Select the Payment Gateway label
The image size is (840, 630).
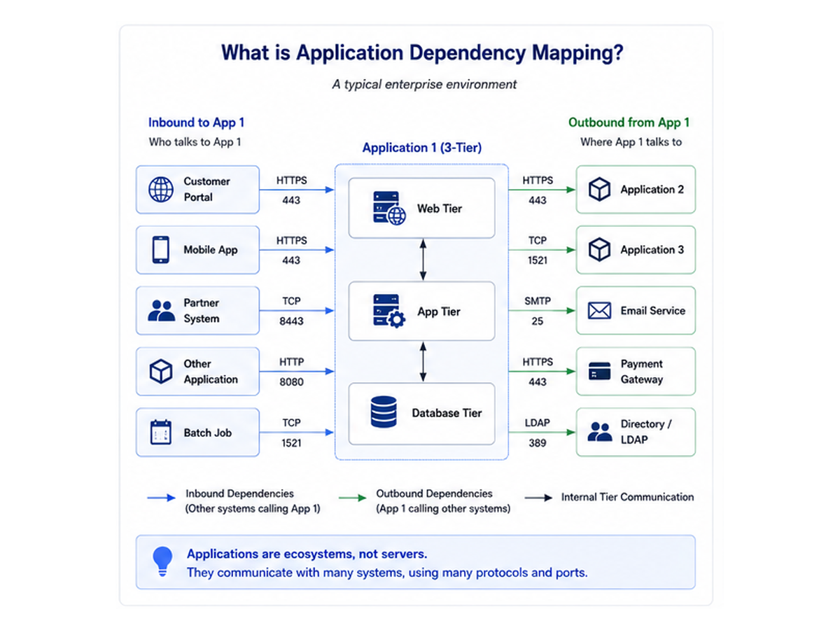[642, 372]
